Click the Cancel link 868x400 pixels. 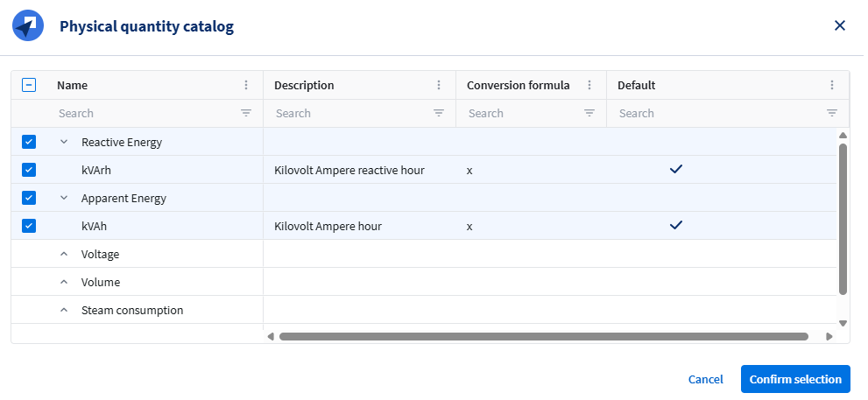(705, 379)
